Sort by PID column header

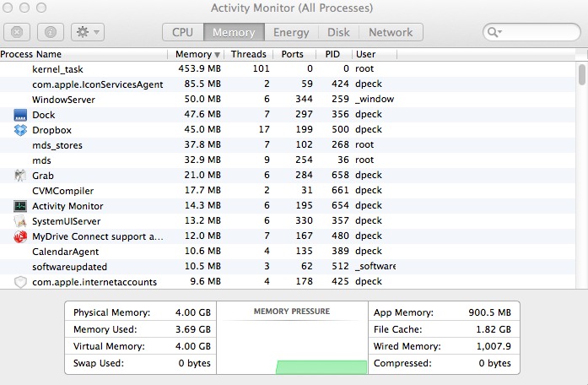click(333, 54)
